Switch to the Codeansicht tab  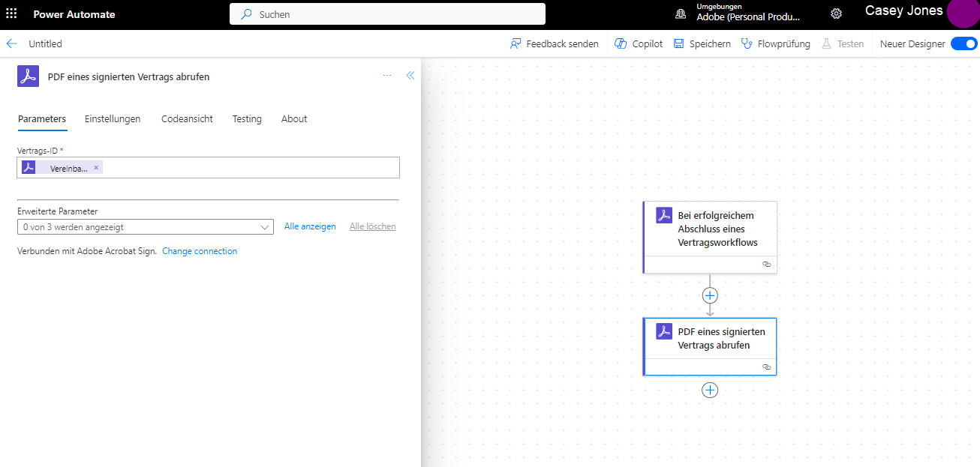pos(187,118)
